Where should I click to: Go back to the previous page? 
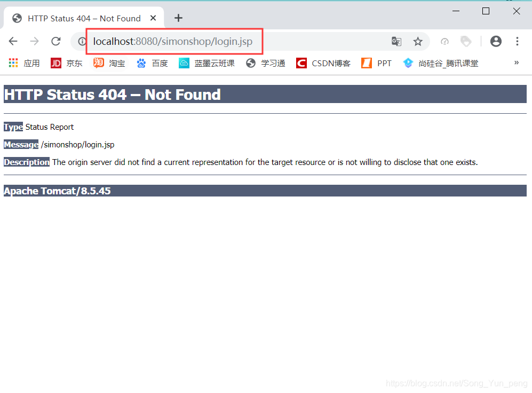tap(13, 42)
